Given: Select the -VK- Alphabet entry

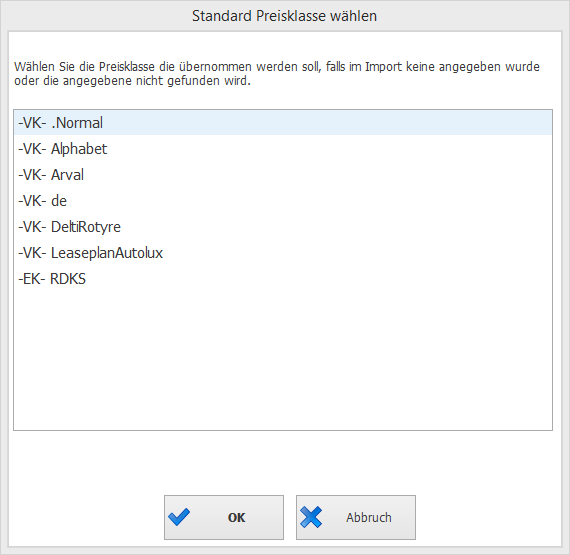Looking at the screenshot, I should tap(283, 149).
